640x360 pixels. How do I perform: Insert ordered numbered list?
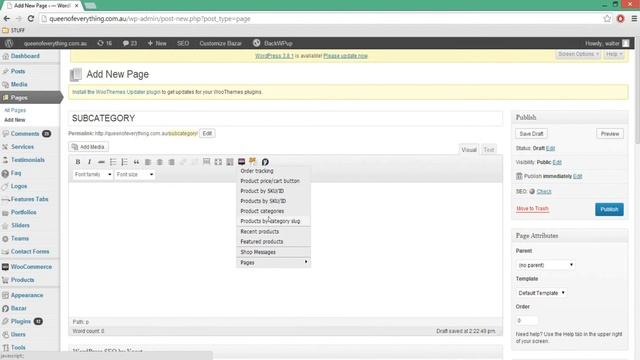tap(124, 162)
